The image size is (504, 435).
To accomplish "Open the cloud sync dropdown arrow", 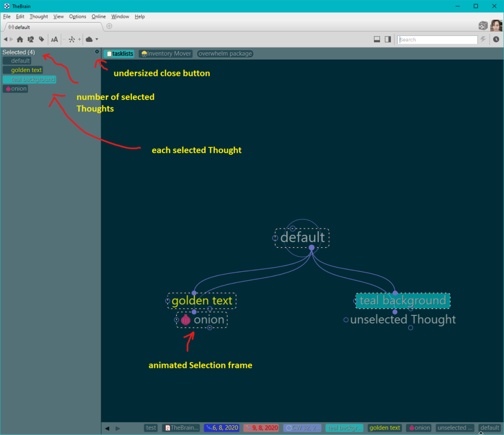I will (x=97, y=39).
